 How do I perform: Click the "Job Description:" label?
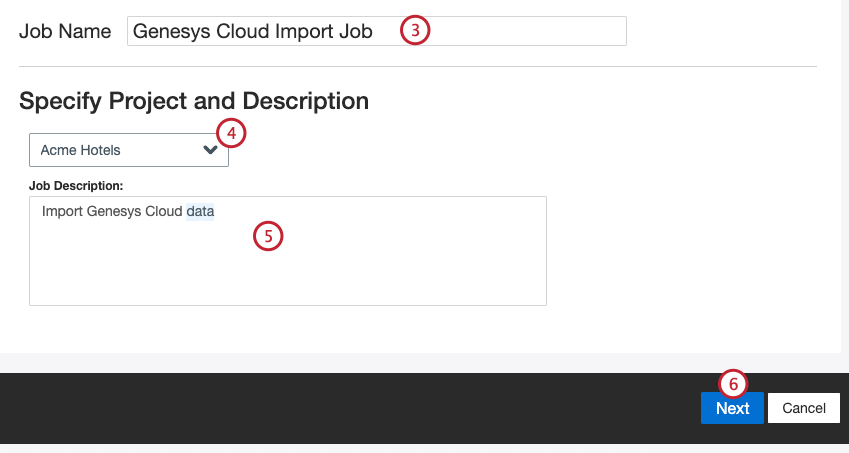pos(76,185)
